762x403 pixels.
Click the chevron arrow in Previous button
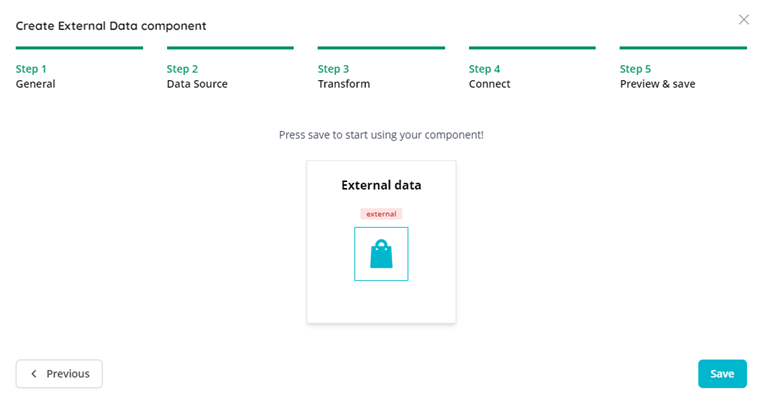coord(34,374)
